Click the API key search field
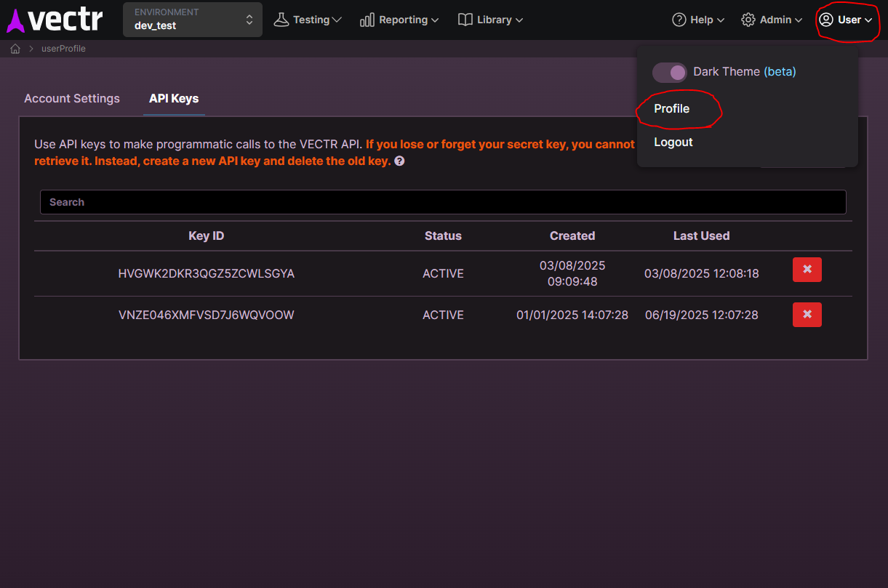 [442, 201]
